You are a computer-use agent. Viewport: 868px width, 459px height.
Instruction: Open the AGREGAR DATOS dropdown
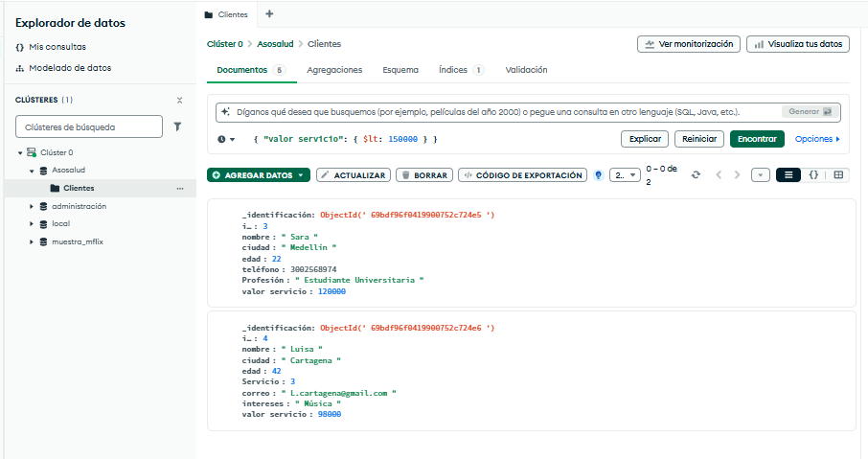(259, 175)
